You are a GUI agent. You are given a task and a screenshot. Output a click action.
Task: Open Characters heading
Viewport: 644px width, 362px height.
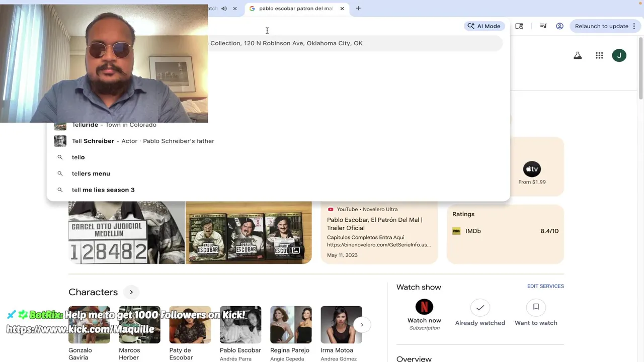point(93,292)
